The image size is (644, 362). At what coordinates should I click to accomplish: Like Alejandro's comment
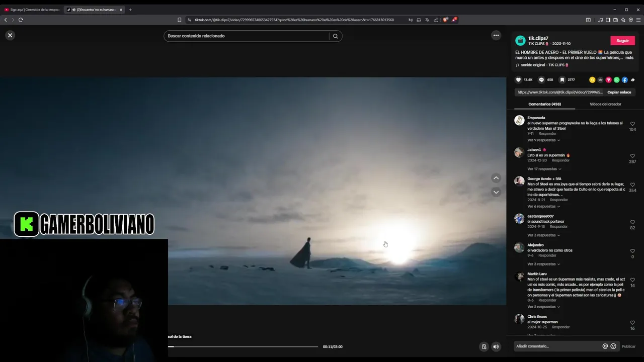coord(632,251)
